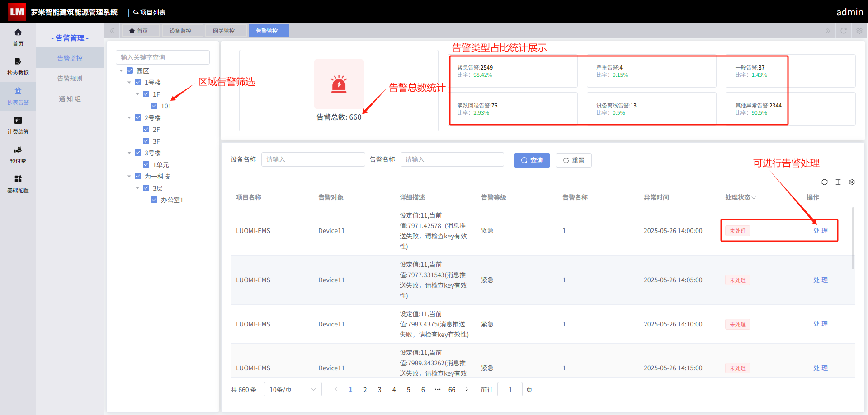Open the 预付费 sidebar icon
This screenshot has height=415, width=868.
[x=18, y=154]
